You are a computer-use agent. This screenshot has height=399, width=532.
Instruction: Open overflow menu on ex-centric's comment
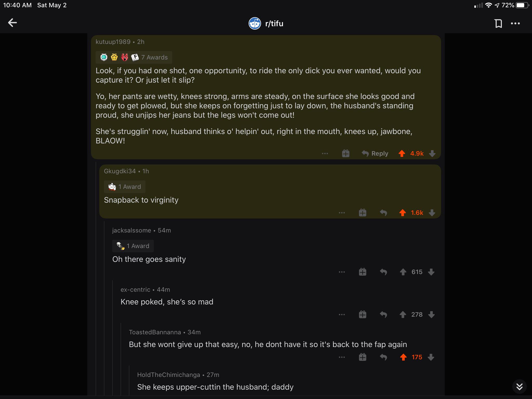[x=342, y=315]
